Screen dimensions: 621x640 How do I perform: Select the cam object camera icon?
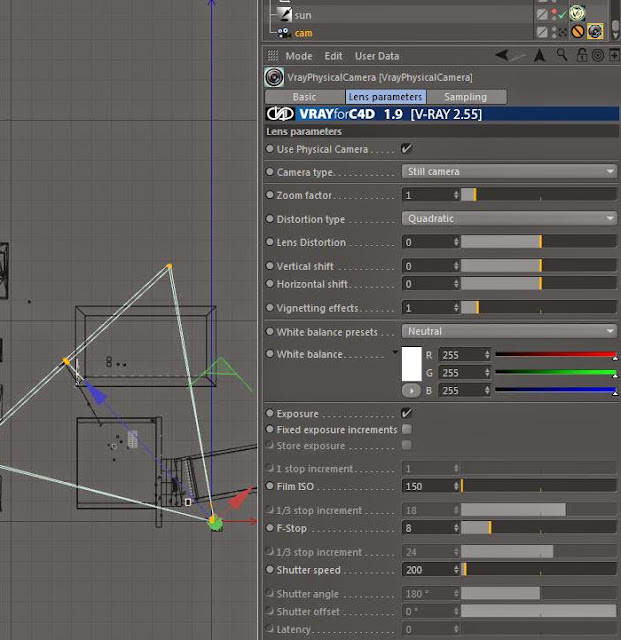[x=285, y=33]
